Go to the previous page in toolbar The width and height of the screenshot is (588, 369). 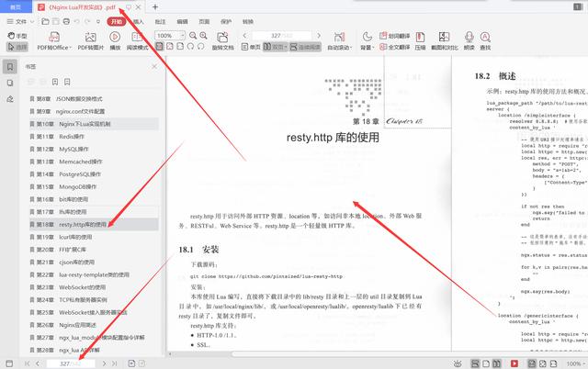click(244, 36)
